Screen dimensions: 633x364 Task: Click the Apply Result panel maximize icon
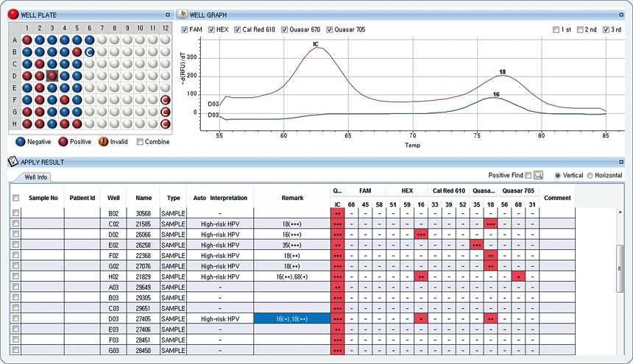tap(621, 162)
